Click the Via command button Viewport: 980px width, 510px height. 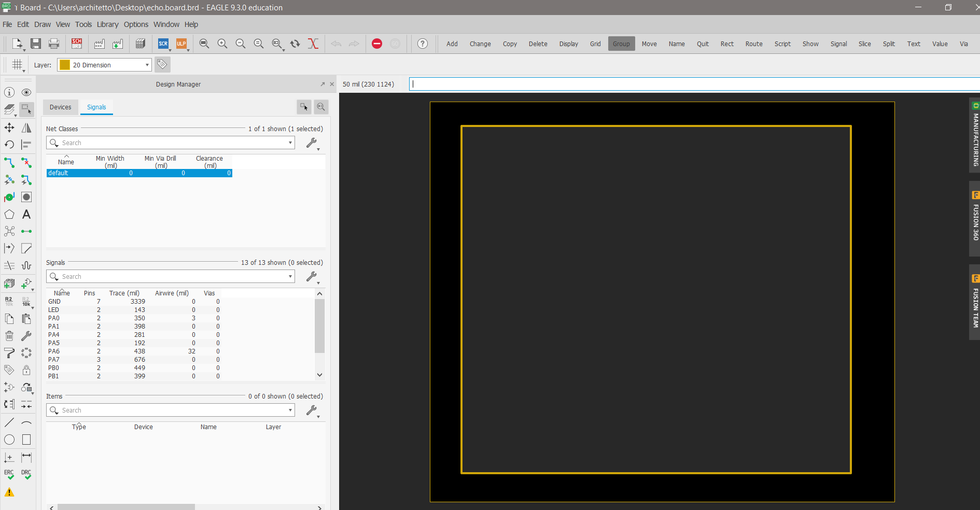[963, 44]
